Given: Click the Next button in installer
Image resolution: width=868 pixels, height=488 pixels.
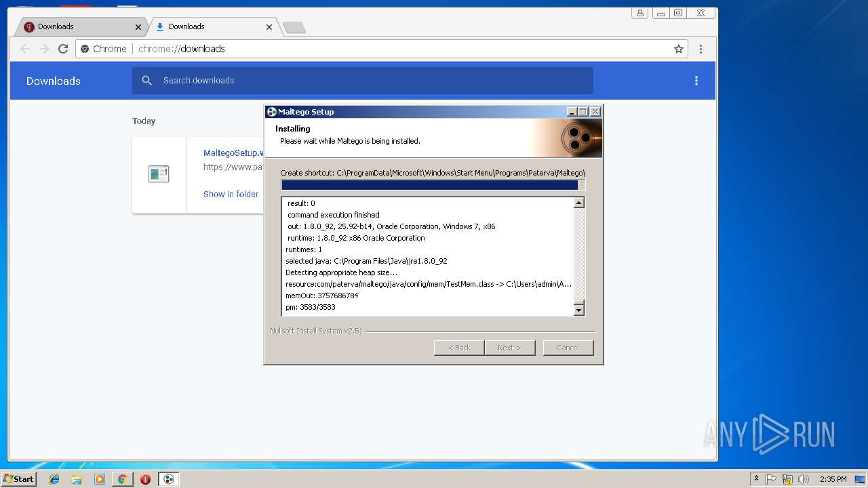Looking at the screenshot, I should (510, 348).
